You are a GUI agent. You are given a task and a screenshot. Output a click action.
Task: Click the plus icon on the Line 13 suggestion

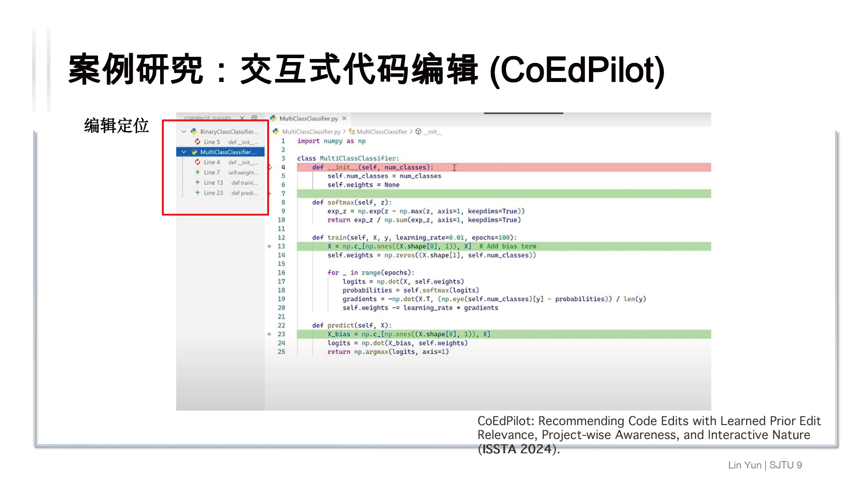coord(197,183)
